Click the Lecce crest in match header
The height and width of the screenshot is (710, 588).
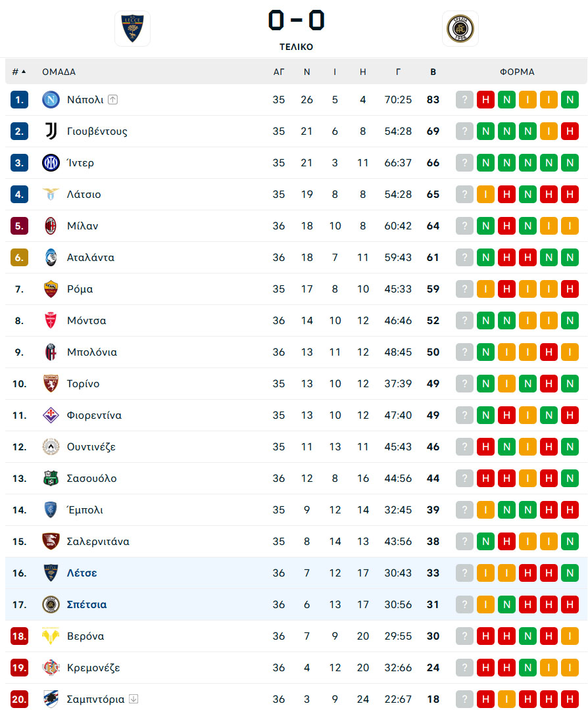point(132,29)
